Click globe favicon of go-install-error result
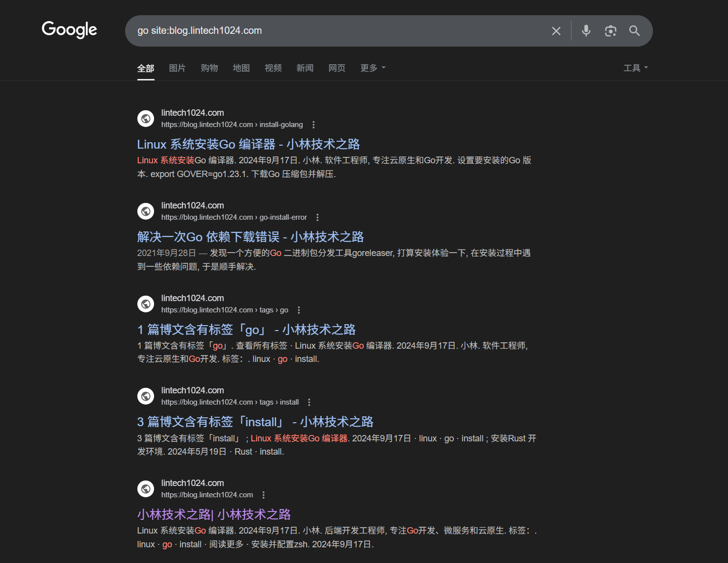Image resolution: width=728 pixels, height=563 pixels. [x=146, y=211]
